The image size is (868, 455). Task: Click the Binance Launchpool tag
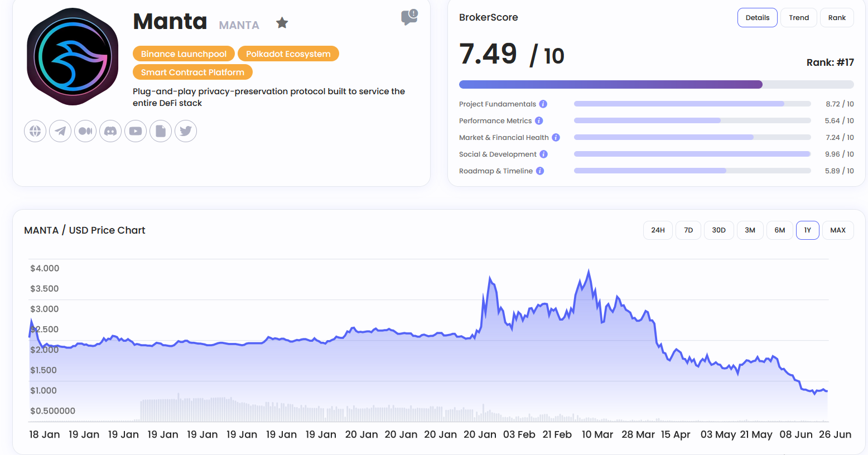pos(184,54)
